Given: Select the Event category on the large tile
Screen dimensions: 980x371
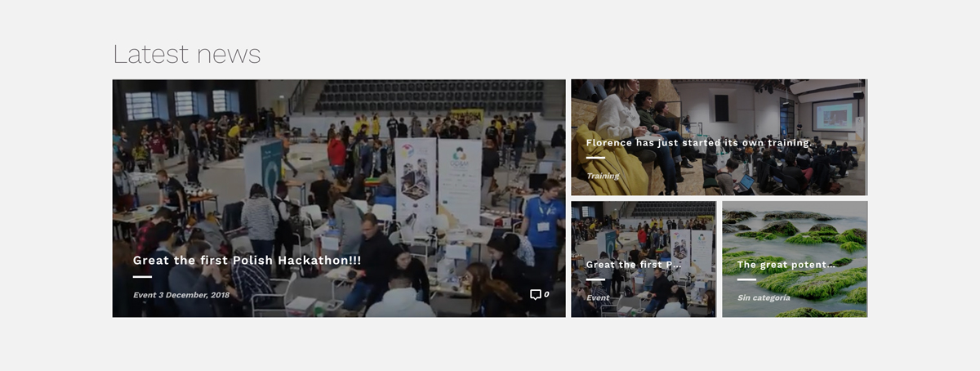Looking at the screenshot, I should [145, 295].
